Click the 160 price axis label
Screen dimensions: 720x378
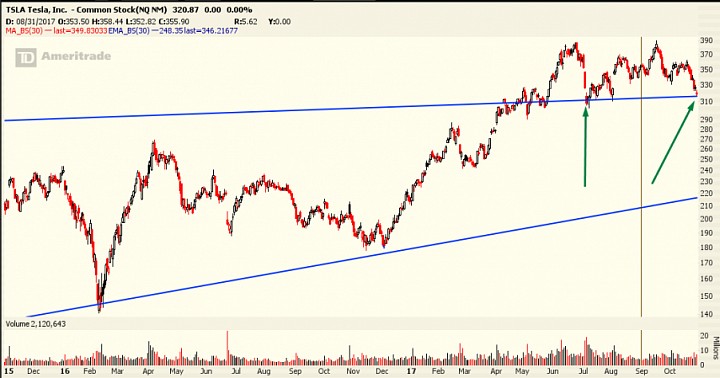tap(706, 279)
